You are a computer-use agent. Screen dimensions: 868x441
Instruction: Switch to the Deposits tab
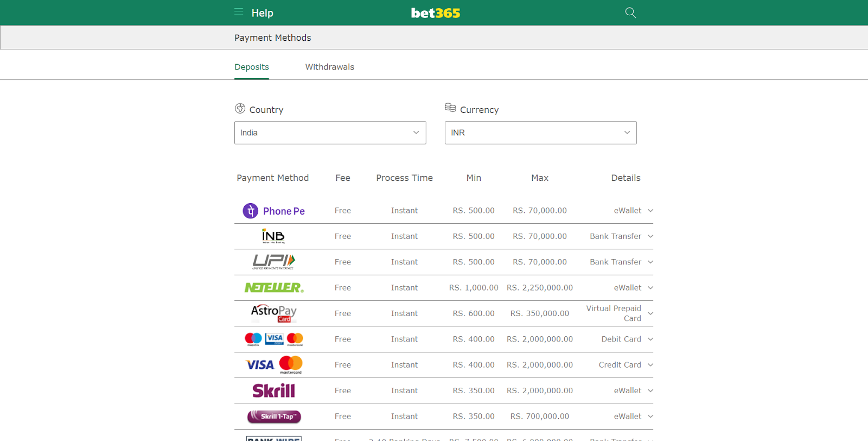tap(252, 67)
